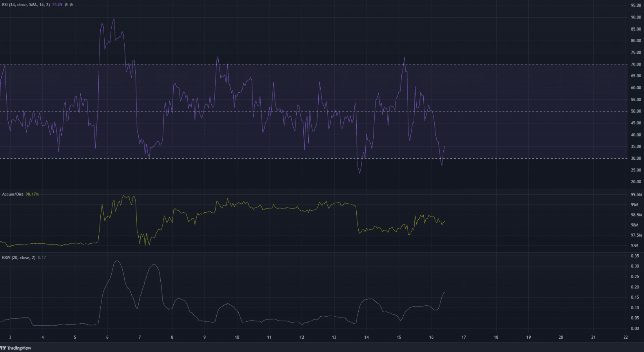
Task: Click date label 3 on the time axis
Action: click(10, 337)
